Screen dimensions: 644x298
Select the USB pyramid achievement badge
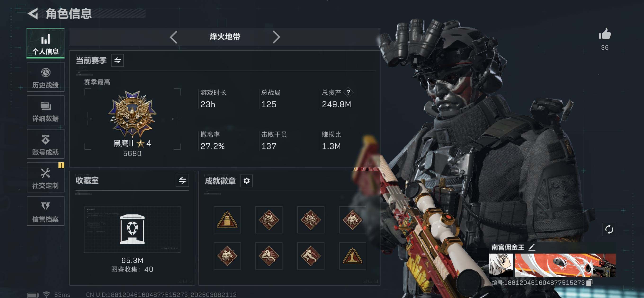pos(227,219)
